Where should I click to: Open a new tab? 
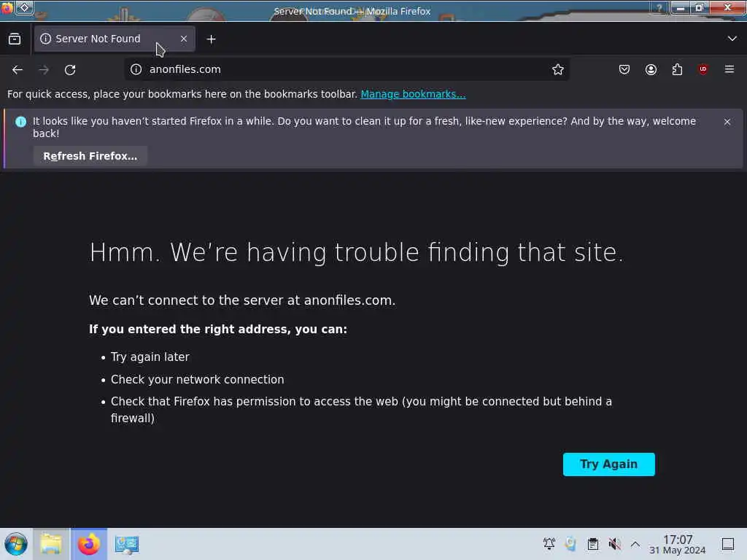(x=211, y=39)
